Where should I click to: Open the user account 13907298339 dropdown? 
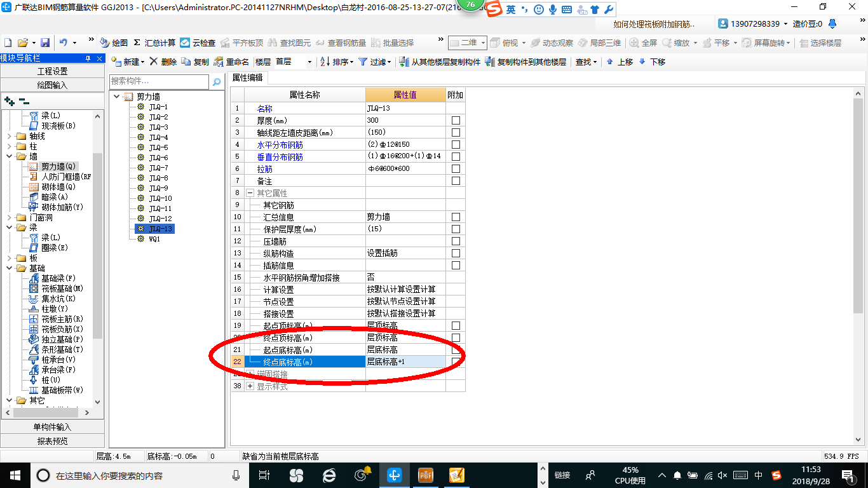(753, 24)
